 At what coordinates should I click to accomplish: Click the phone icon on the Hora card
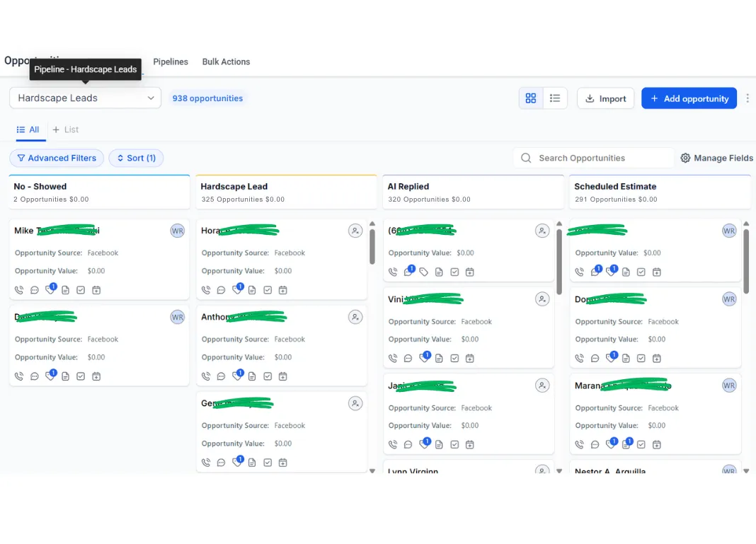[x=206, y=290]
